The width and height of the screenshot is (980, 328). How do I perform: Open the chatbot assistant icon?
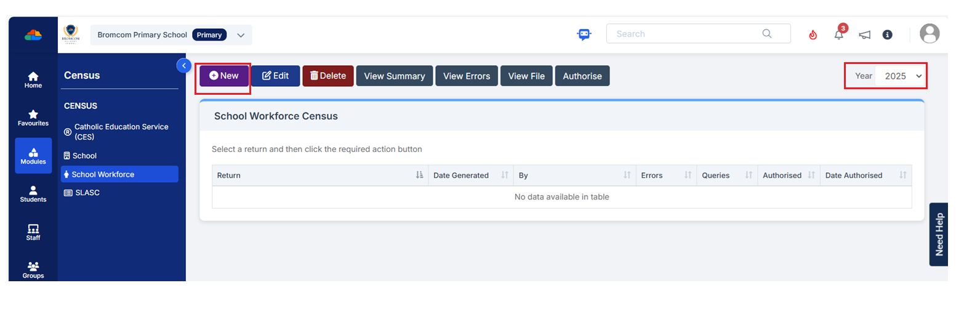coord(584,34)
